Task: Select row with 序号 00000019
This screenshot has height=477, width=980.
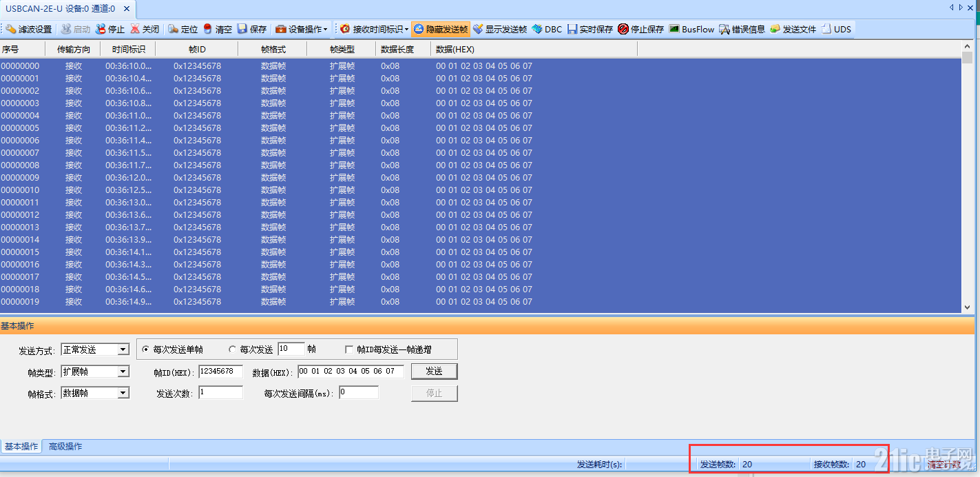Action: pos(480,302)
